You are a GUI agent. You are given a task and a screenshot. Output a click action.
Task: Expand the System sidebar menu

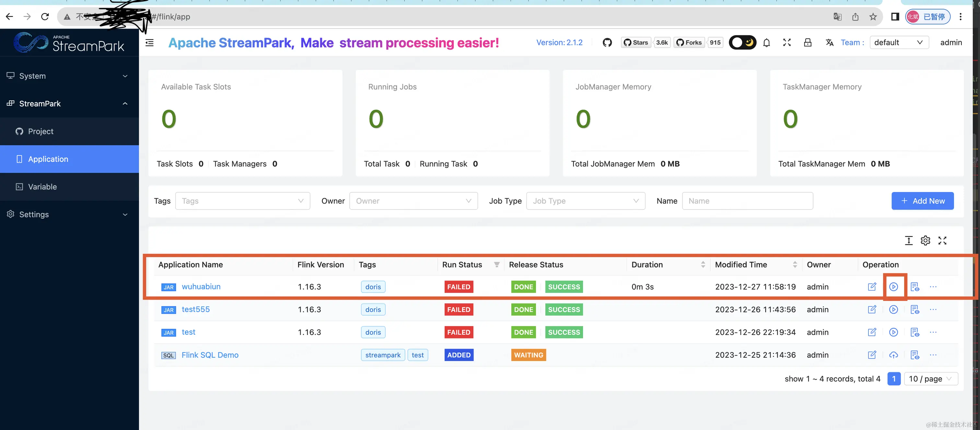tap(69, 76)
